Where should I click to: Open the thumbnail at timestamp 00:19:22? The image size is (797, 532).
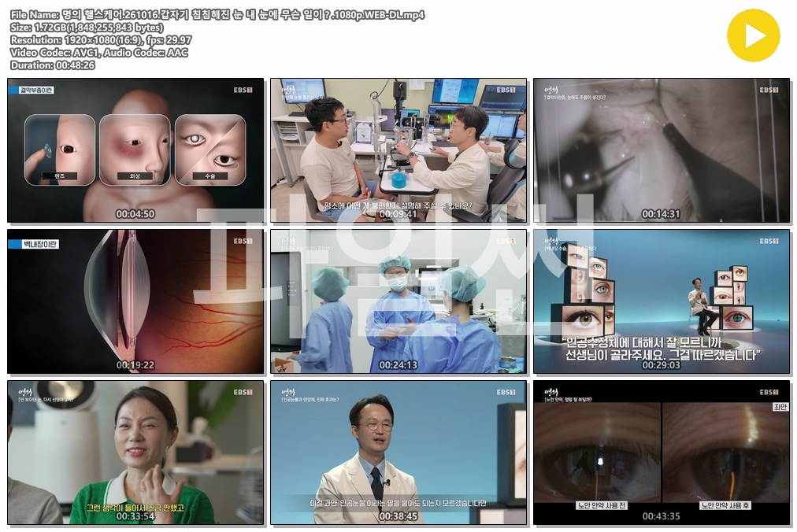[135, 301]
